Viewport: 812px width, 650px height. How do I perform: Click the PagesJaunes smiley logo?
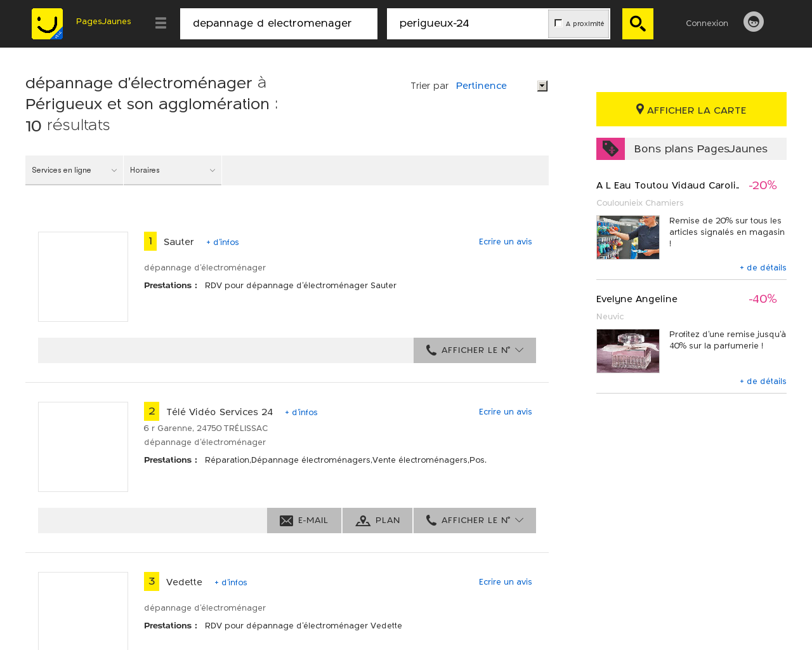point(47,23)
